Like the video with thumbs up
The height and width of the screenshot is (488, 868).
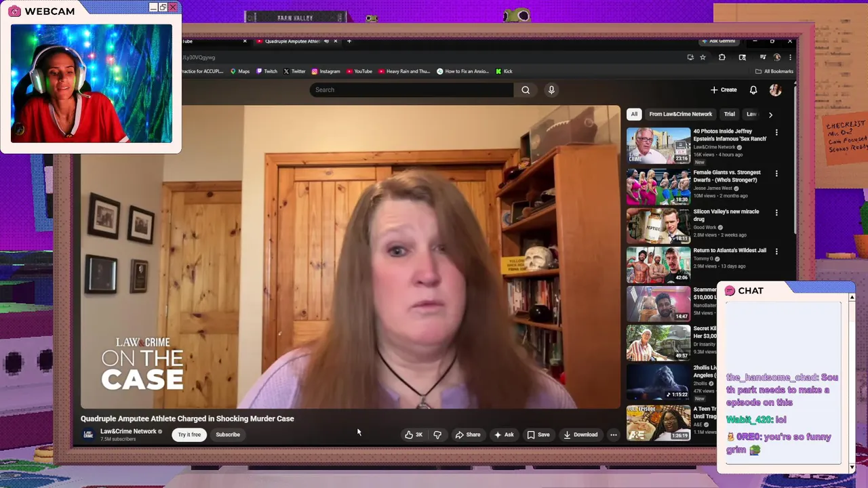(414, 434)
